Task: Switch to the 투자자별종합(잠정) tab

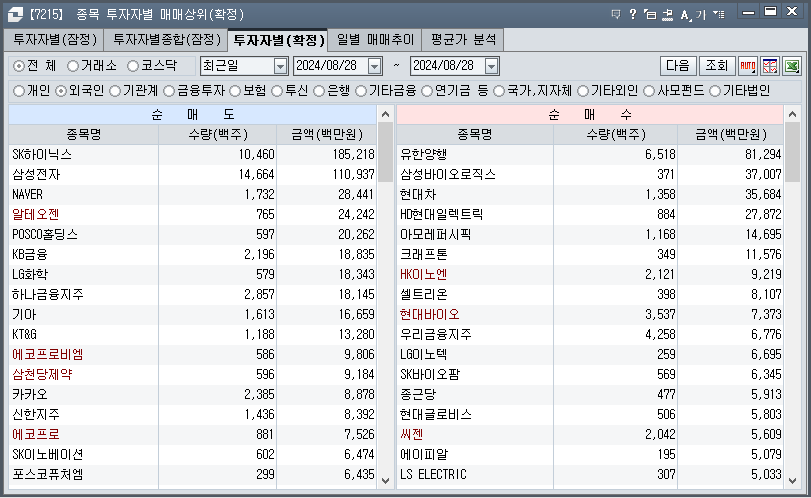Action: [167, 40]
